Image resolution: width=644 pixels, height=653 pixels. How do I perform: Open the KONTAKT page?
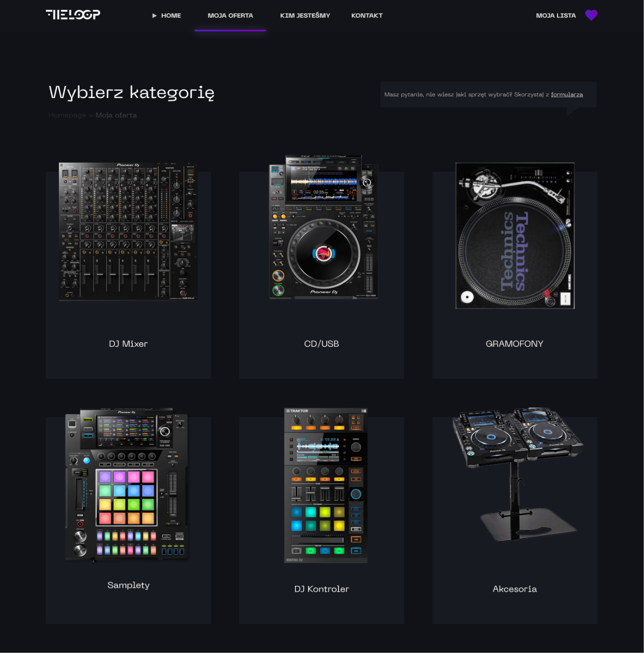pos(367,15)
